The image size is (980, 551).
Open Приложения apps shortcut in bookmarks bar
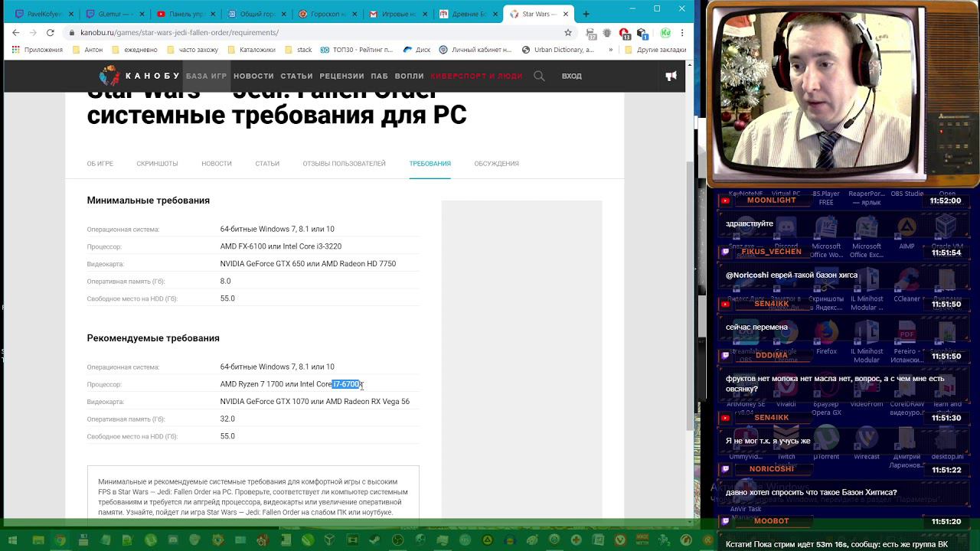click(38, 50)
